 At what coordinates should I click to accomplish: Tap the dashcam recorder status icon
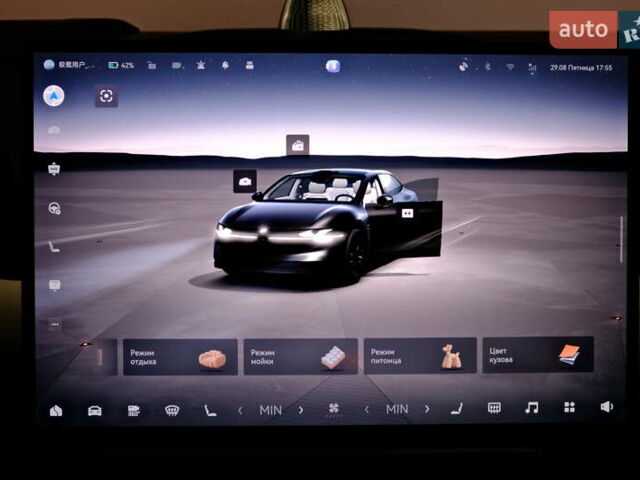pos(177,65)
